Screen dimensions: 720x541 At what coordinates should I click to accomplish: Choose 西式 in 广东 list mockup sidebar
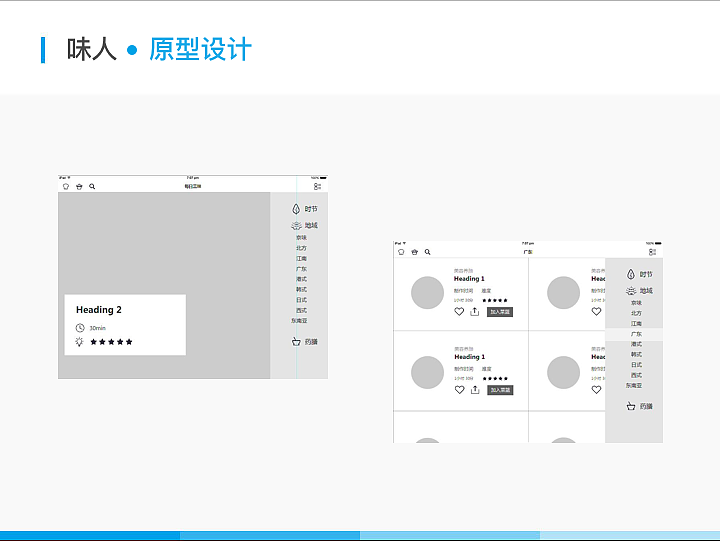[636, 375]
